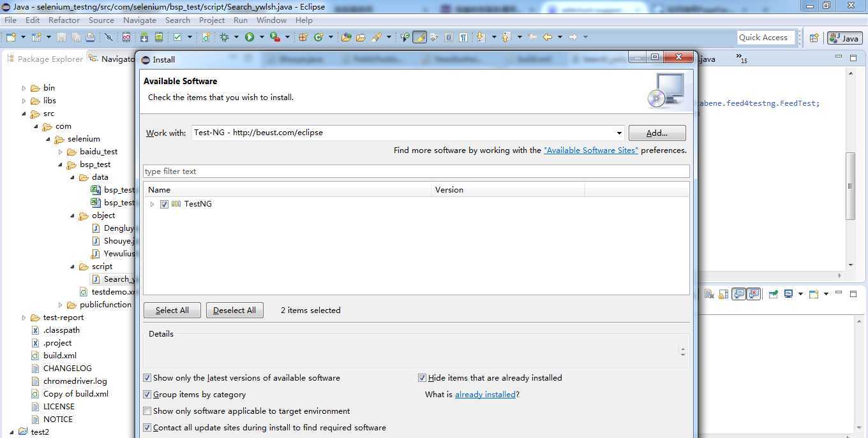The image size is (868, 438).
Task: Expand the libs folder in Package Explorer
Action: click(24, 101)
